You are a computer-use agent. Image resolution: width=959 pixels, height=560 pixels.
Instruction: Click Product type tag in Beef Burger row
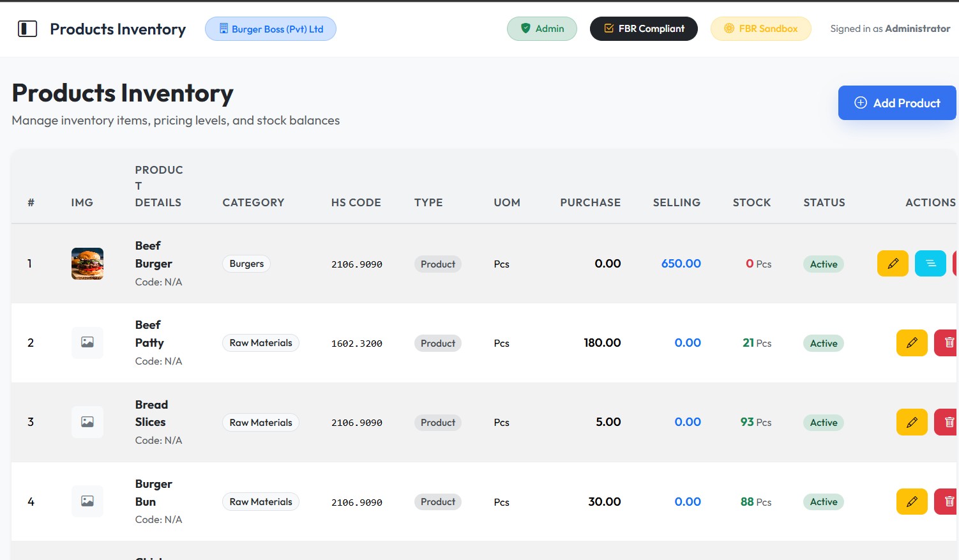pyautogui.click(x=438, y=264)
